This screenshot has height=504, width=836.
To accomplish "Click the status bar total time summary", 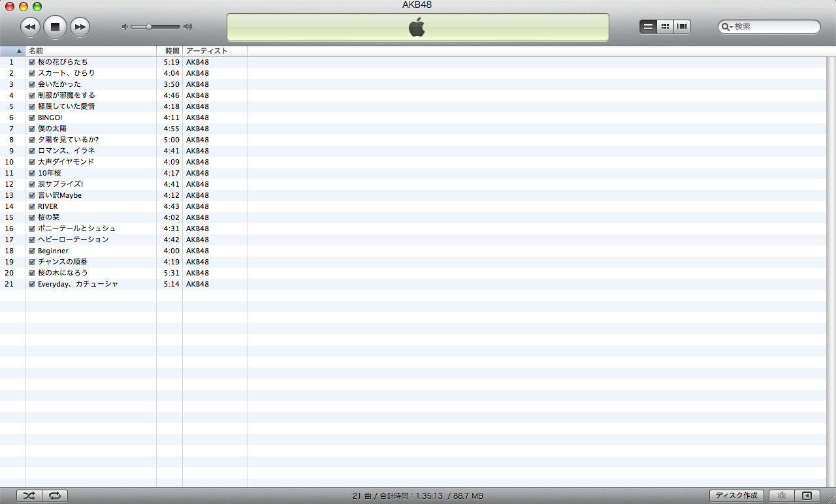I will click(418, 496).
